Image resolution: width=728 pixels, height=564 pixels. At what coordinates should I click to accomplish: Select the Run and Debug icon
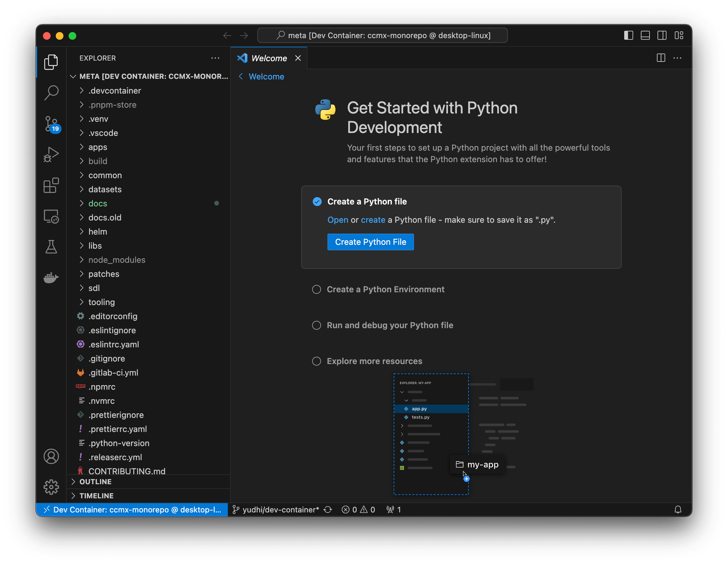(x=51, y=154)
